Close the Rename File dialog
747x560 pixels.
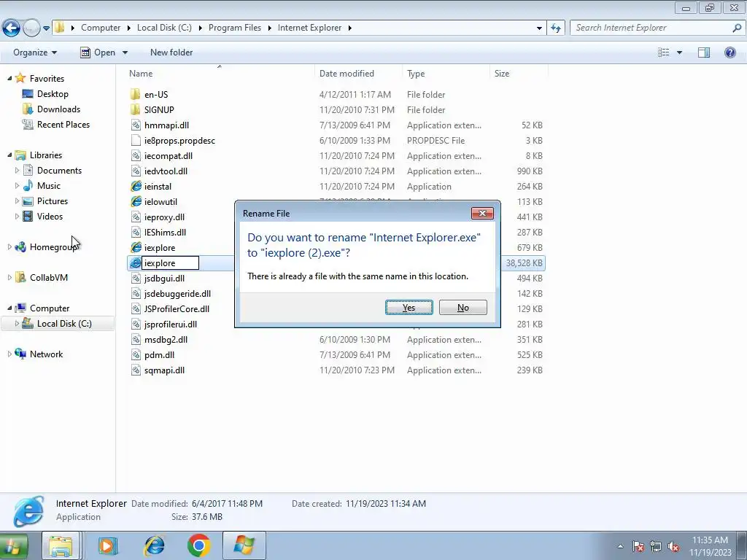(x=482, y=214)
